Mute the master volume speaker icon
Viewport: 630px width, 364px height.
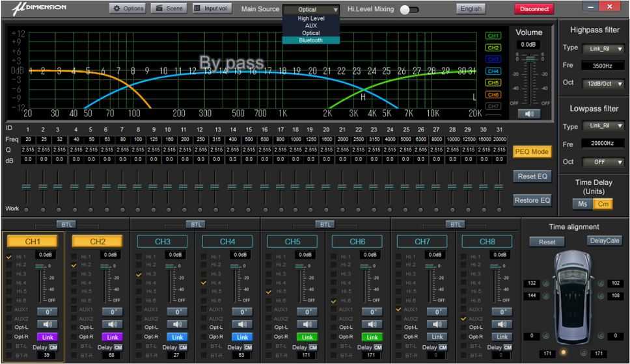(x=528, y=114)
